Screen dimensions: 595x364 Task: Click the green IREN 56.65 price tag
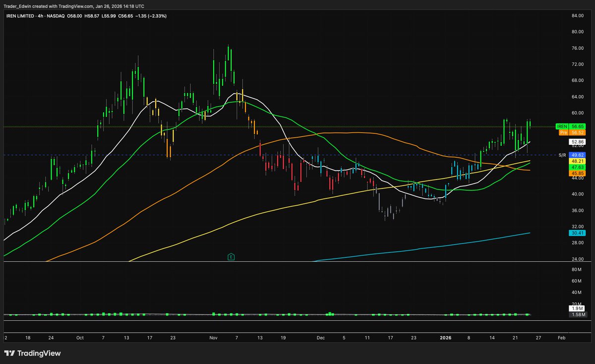[x=572, y=127]
